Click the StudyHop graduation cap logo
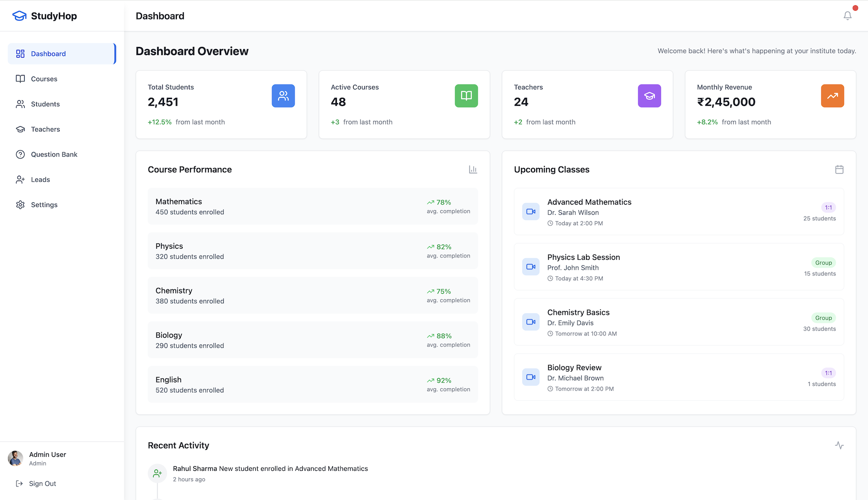This screenshot has width=868, height=500. pos(19,16)
